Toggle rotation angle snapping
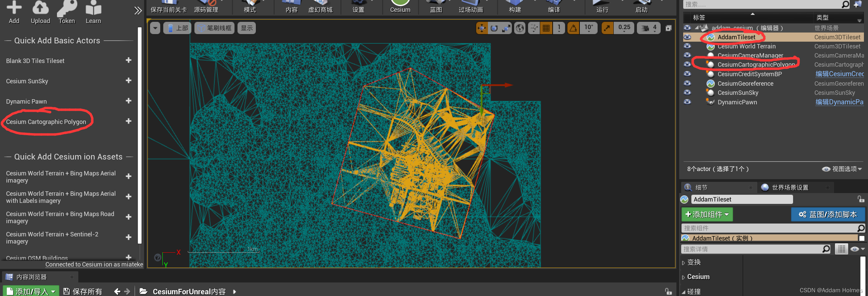 point(573,28)
